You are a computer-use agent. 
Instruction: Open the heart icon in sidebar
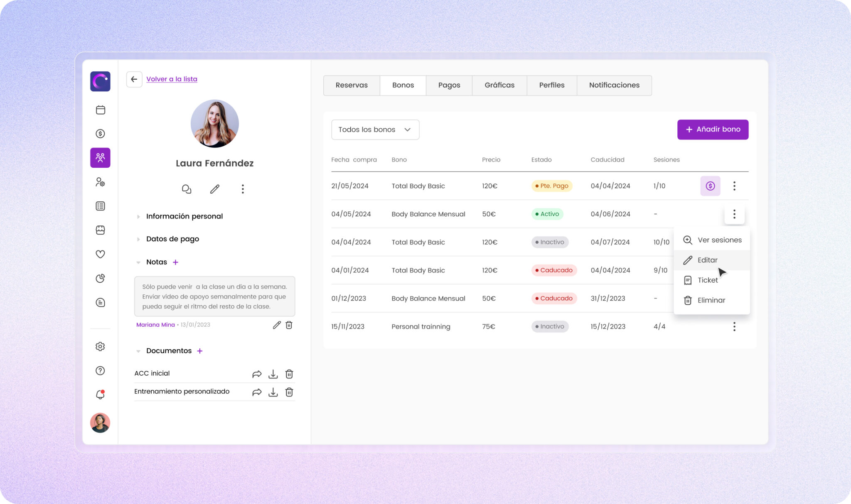click(x=100, y=254)
